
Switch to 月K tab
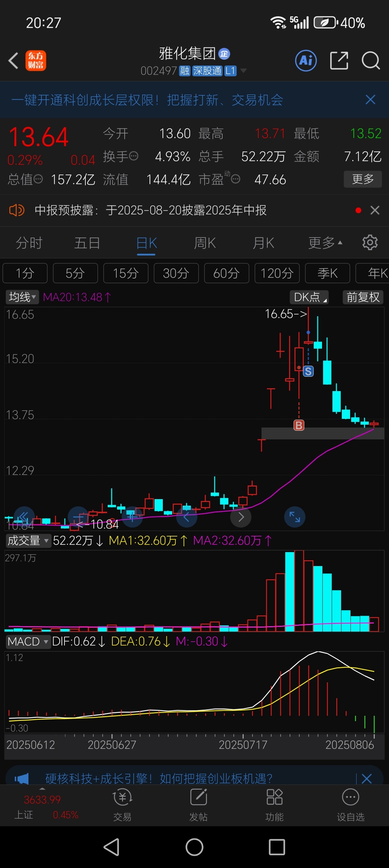263,243
